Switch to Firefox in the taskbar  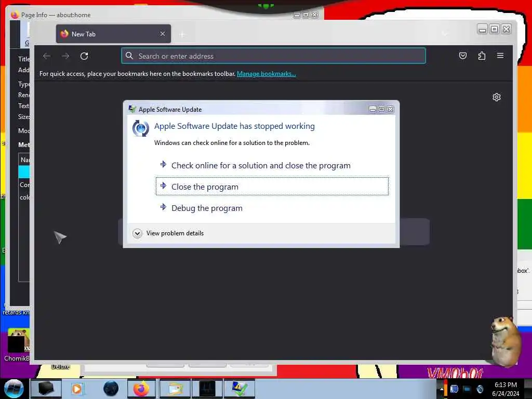click(141, 389)
